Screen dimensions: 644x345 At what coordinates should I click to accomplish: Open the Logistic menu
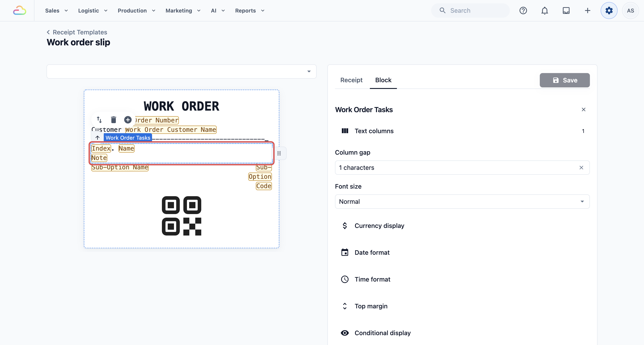tap(93, 11)
